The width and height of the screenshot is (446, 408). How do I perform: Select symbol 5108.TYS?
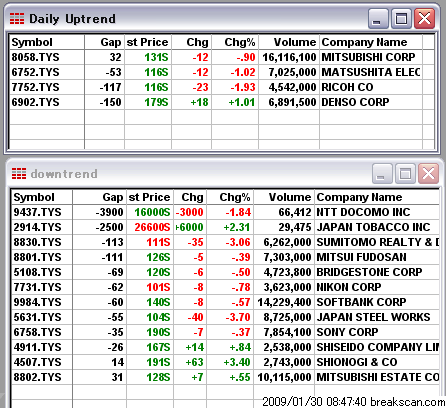pos(37,272)
